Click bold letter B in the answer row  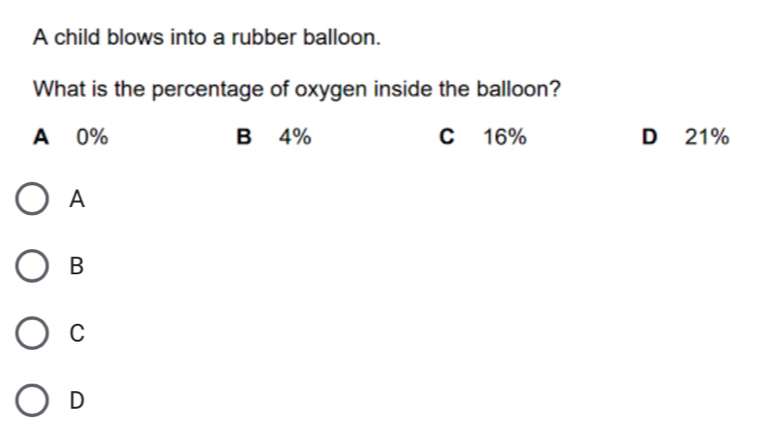point(244,138)
